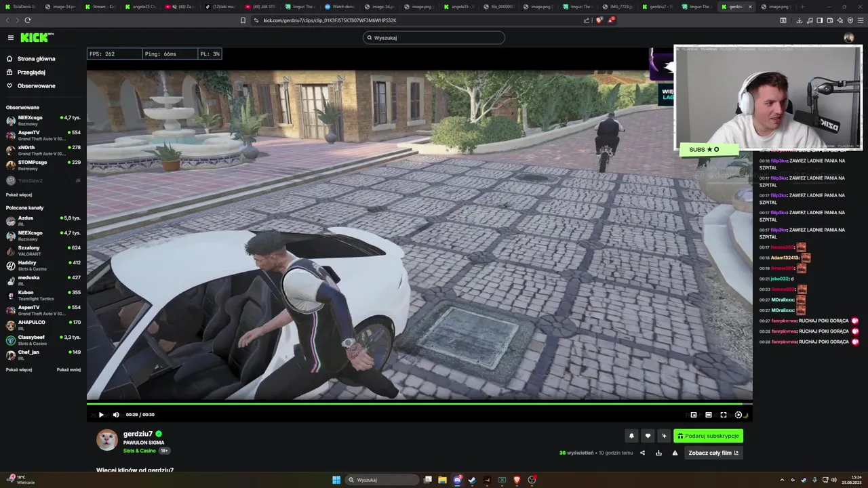Open Discord from taskbar
868x488 pixels.
[x=457, y=480]
